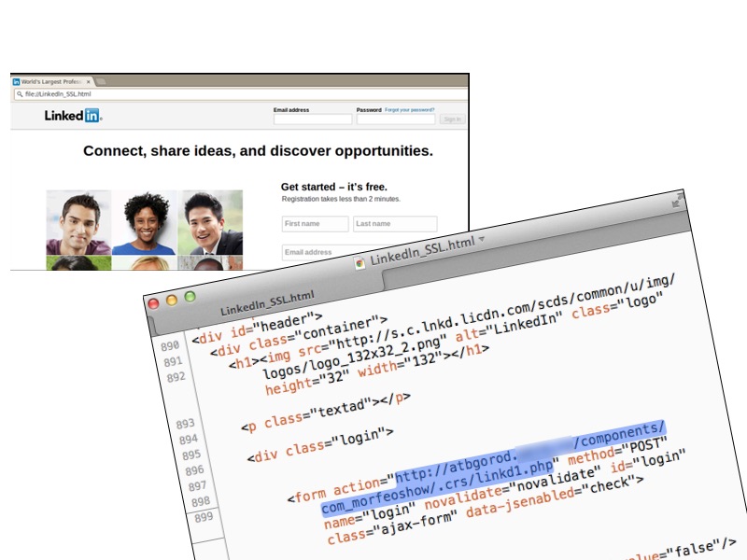Screen dimensions: 747x560
Task: Click the LinkedIn favicon on the browser tab
Action: (x=16, y=81)
